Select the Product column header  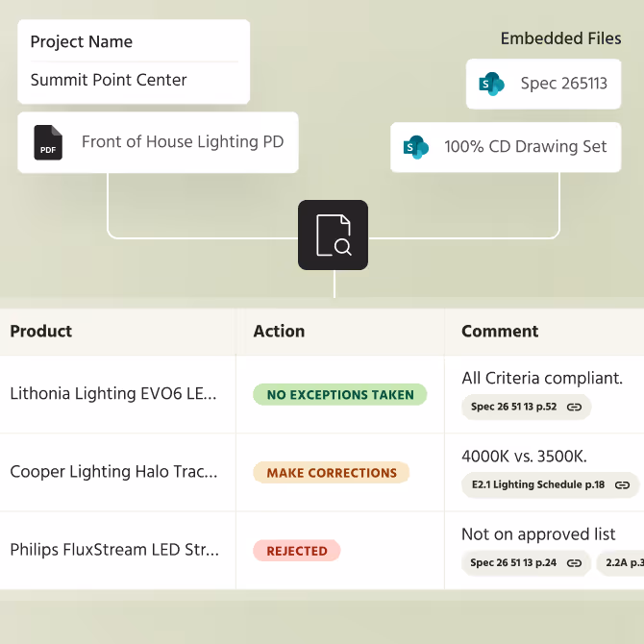coord(118,332)
